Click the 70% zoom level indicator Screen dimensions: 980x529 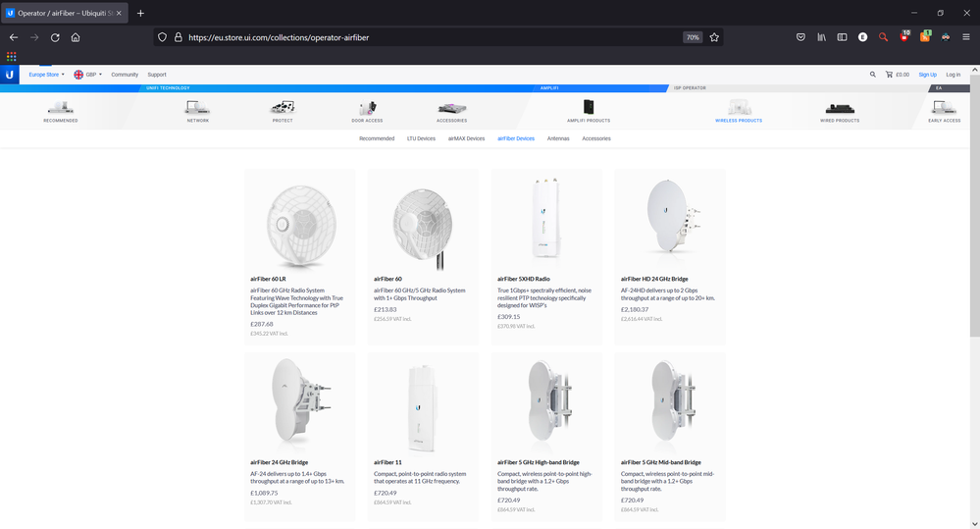pyautogui.click(x=693, y=37)
